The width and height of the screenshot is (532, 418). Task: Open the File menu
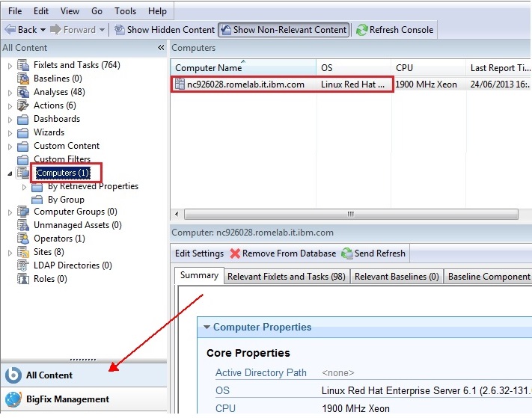(x=15, y=11)
